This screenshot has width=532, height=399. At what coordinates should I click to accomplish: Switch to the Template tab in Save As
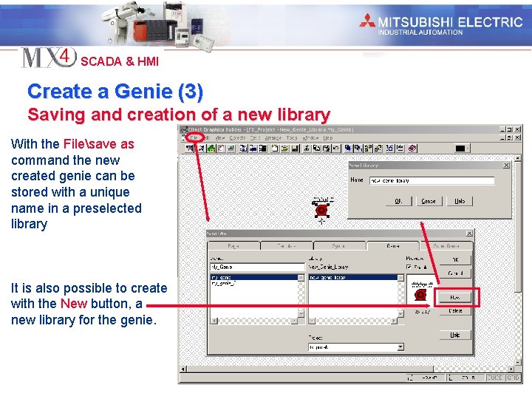[x=287, y=245]
